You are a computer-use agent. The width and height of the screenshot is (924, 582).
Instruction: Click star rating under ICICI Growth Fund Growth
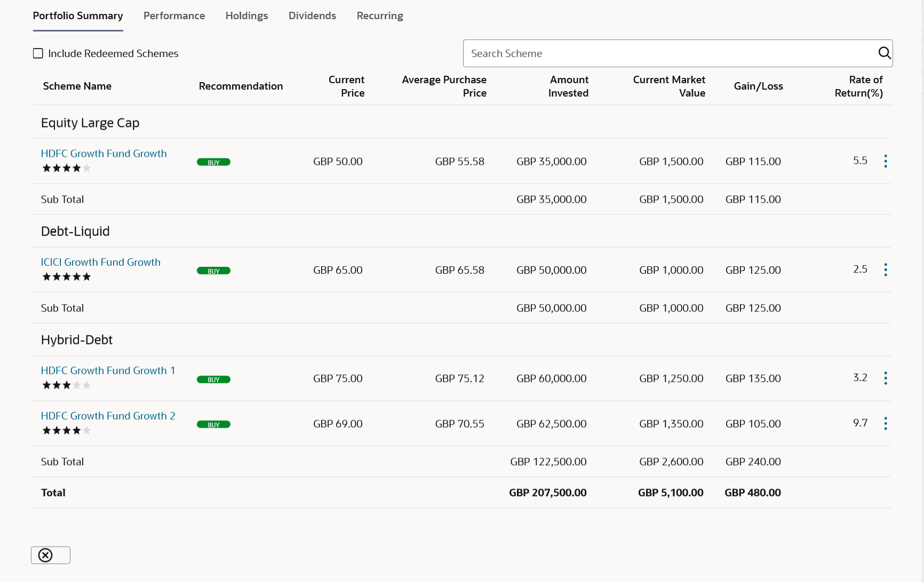[x=67, y=277]
